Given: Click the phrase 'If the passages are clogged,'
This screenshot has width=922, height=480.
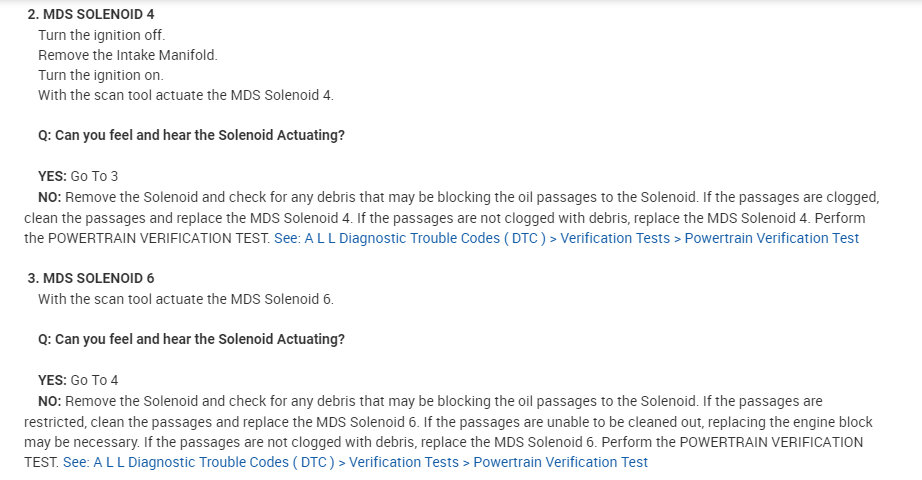Looking at the screenshot, I should 789,197.
